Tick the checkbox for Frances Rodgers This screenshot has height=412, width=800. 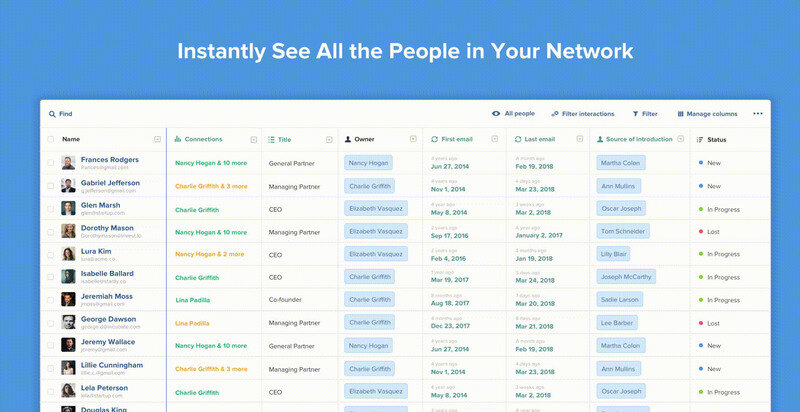coord(51,162)
